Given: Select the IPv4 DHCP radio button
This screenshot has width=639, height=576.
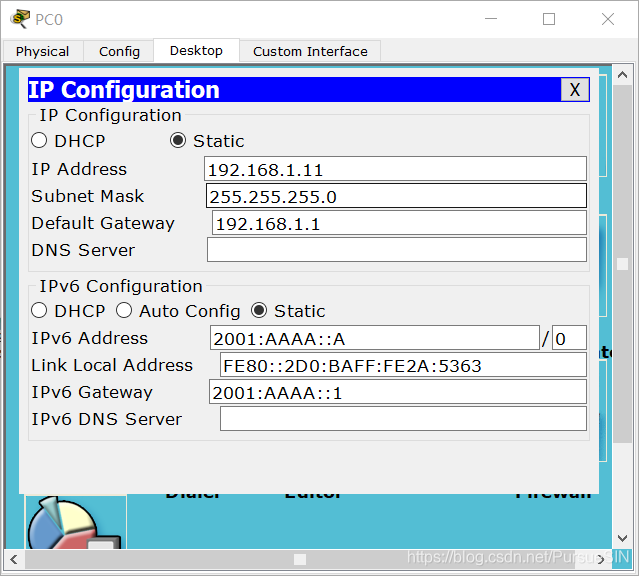Looking at the screenshot, I should click(x=39, y=141).
